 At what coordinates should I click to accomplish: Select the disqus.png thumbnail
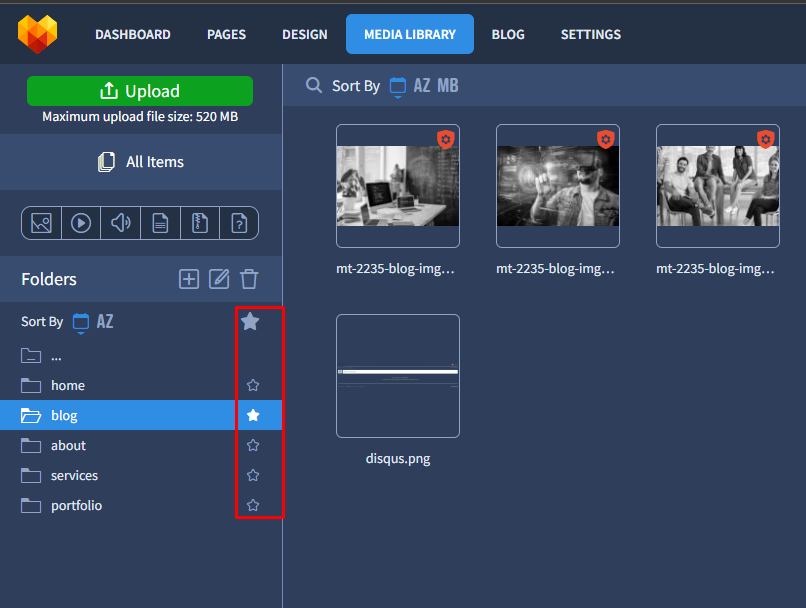pyautogui.click(x=398, y=376)
